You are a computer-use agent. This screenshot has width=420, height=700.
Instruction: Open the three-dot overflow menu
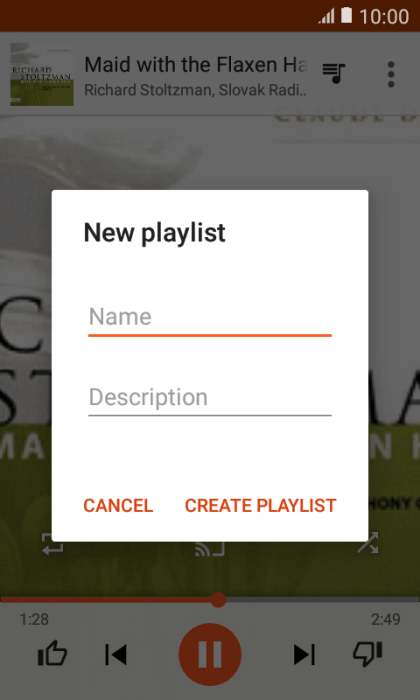[x=391, y=74]
